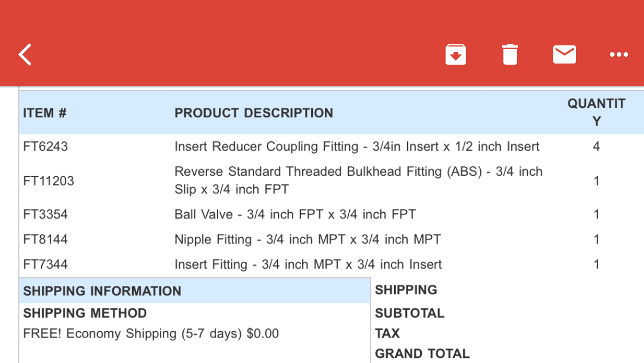Image resolution: width=644 pixels, height=363 pixels.
Task: Go back using the left arrow
Action: (x=25, y=54)
